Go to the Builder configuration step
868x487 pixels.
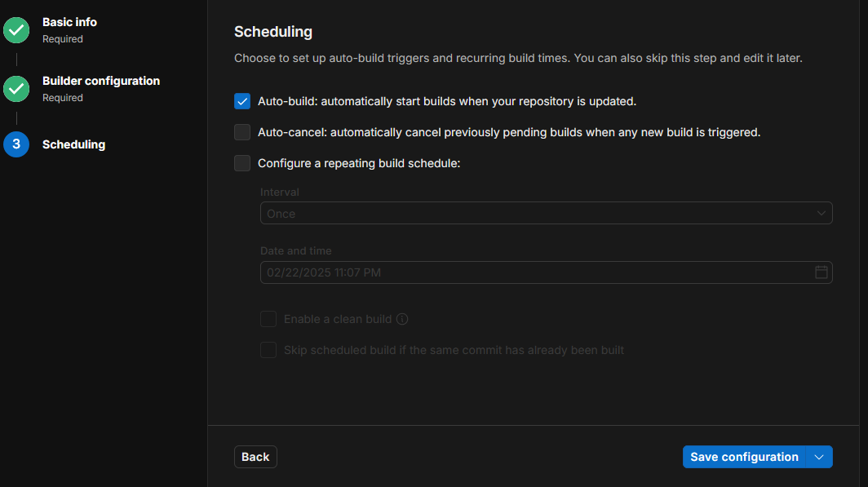101,81
